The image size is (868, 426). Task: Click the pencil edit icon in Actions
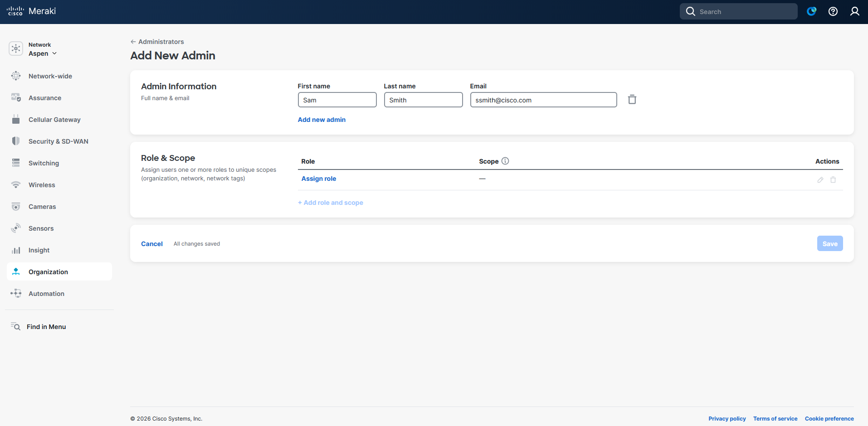[x=820, y=180]
